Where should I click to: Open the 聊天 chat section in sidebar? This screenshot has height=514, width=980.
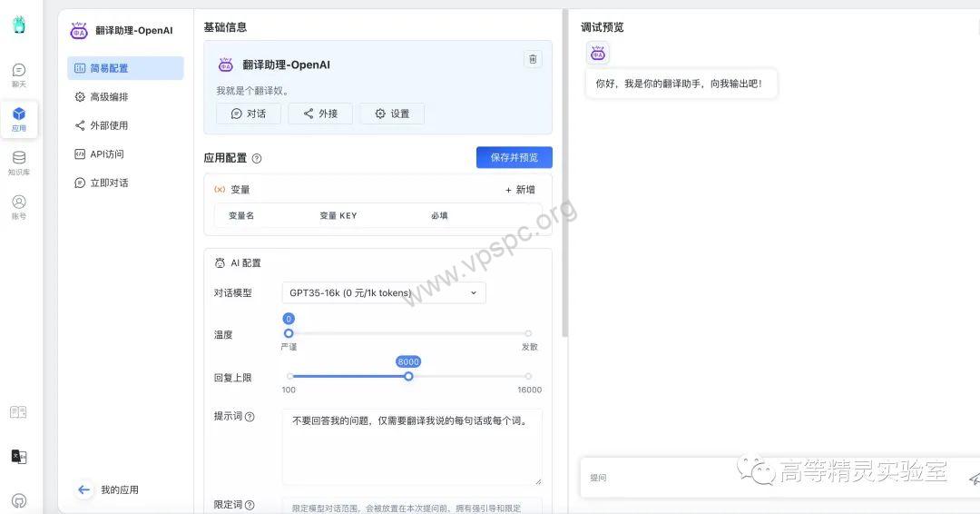(19, 75)
